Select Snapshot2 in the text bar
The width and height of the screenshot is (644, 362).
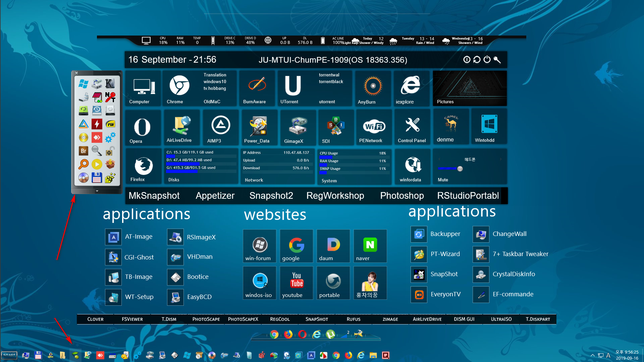271,196
